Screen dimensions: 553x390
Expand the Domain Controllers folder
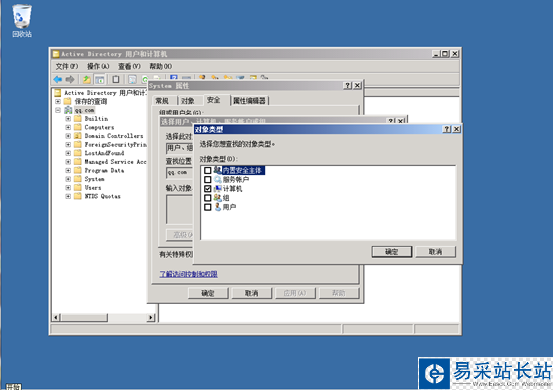[x=68, y=136]
